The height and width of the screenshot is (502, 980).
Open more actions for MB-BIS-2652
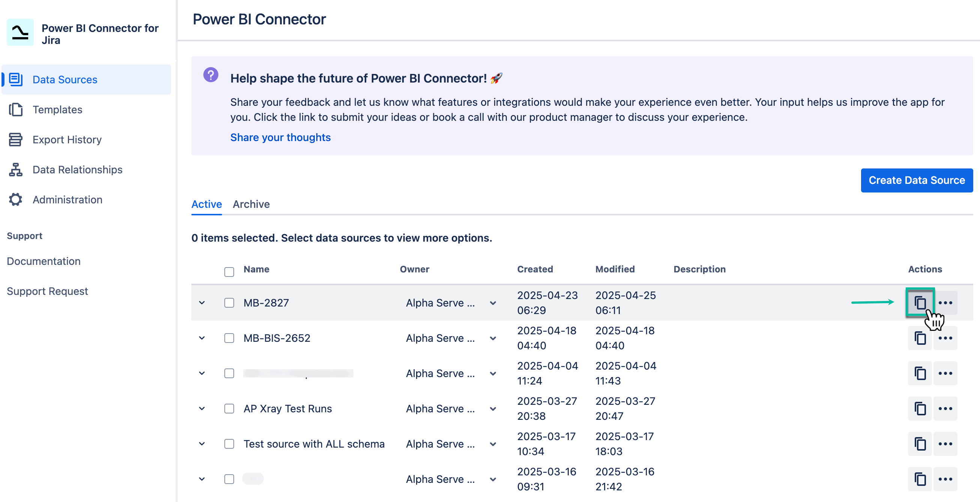(946, 338)
